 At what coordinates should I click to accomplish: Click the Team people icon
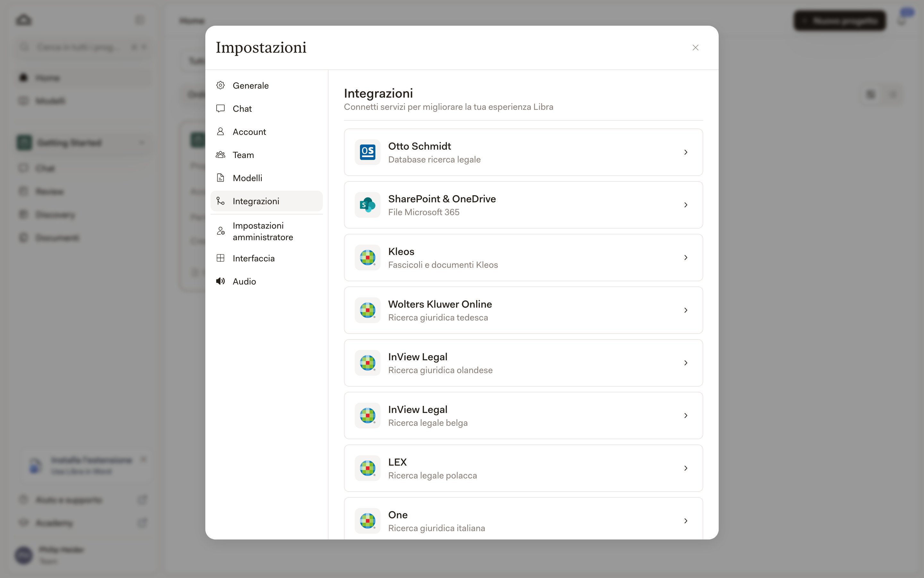220,155
